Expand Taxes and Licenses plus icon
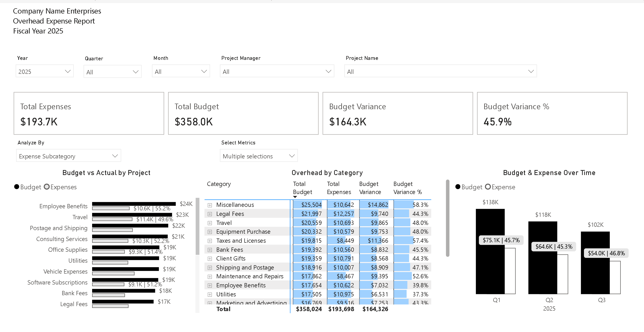Image resolution: width=644 pixels, height=332 pixels. pos(210,241)
